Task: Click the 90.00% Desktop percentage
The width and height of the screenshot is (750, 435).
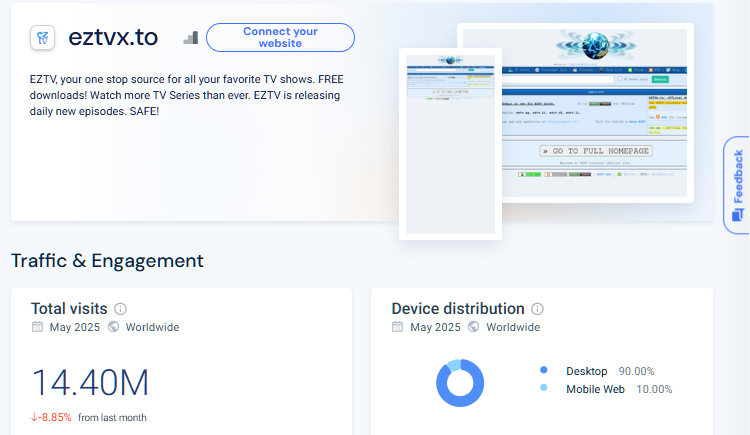Action: 637,371
